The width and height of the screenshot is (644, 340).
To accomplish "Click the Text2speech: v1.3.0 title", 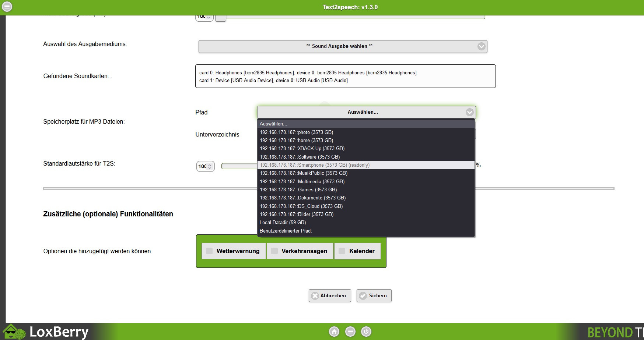I will (350, 7).
